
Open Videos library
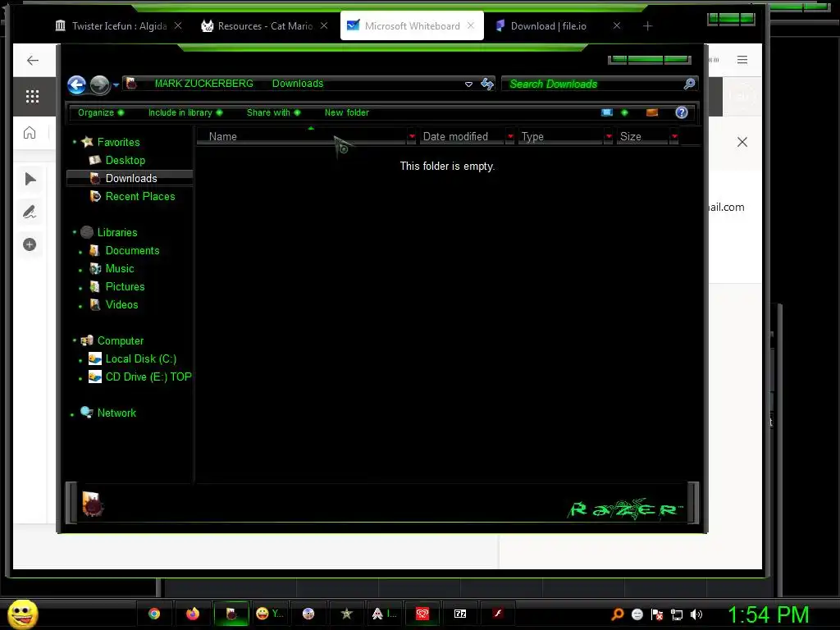click(121, 305)
